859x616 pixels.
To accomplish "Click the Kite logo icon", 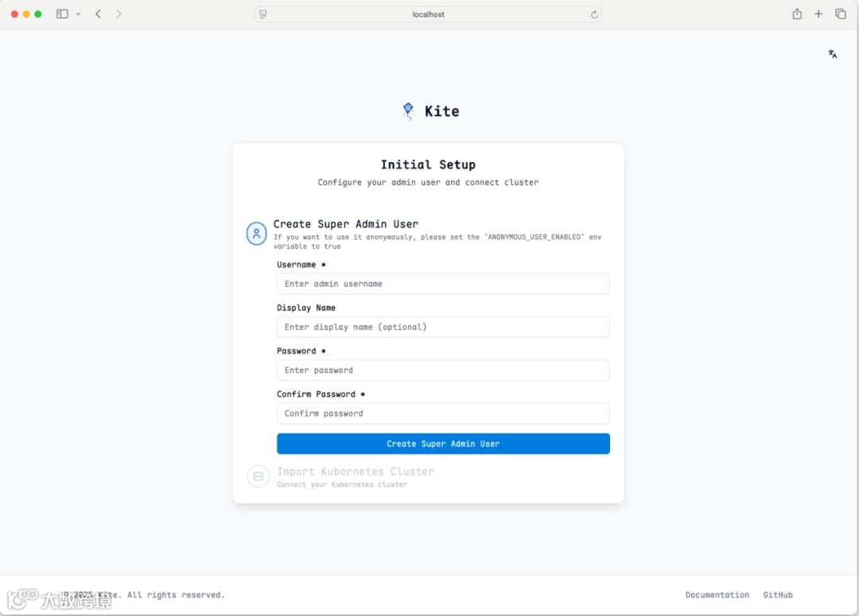I will 408,111.
